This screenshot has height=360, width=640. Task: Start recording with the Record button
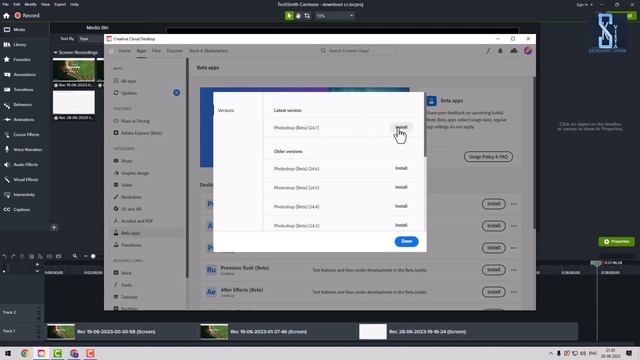coord(27,16)
